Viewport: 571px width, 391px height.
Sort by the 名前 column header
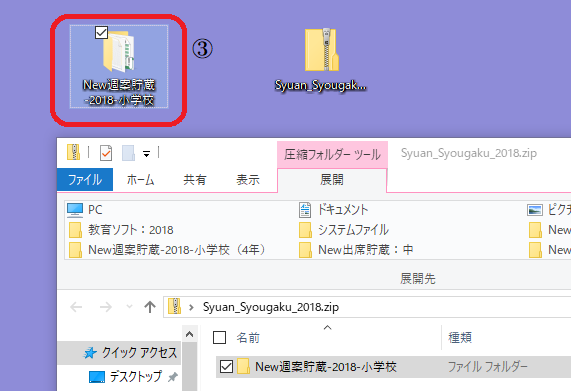click(x=248, y=337)
